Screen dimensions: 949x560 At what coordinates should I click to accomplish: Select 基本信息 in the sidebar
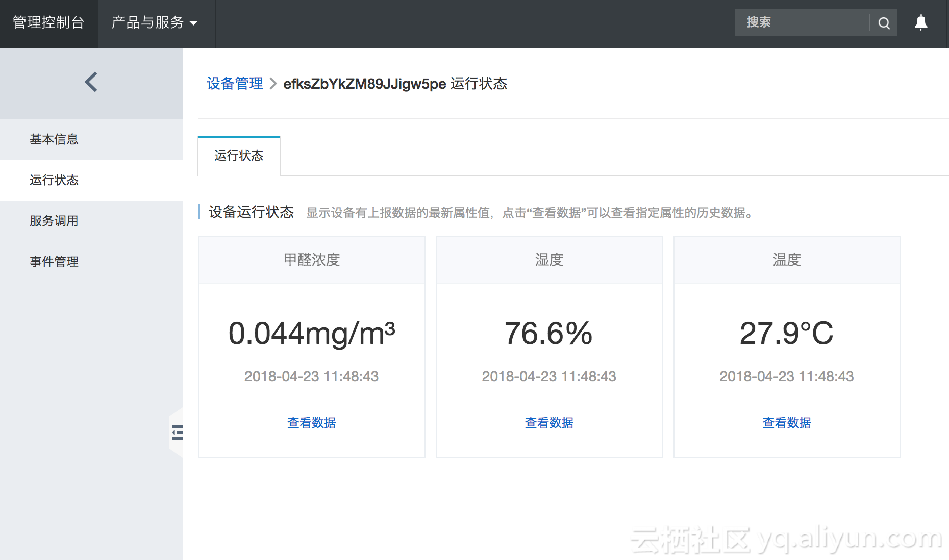point(91,139)
